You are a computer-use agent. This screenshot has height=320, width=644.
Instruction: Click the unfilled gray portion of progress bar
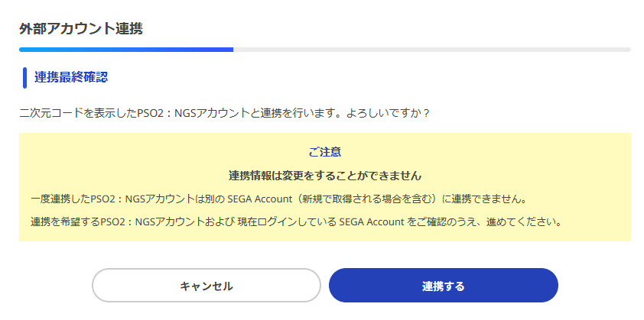pyautogui.click(x=432, y=50)
